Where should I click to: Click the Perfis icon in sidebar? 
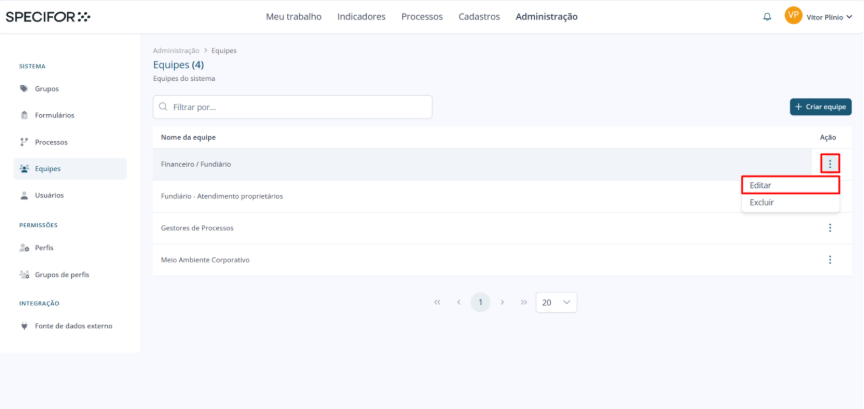[x=24, y=248]
